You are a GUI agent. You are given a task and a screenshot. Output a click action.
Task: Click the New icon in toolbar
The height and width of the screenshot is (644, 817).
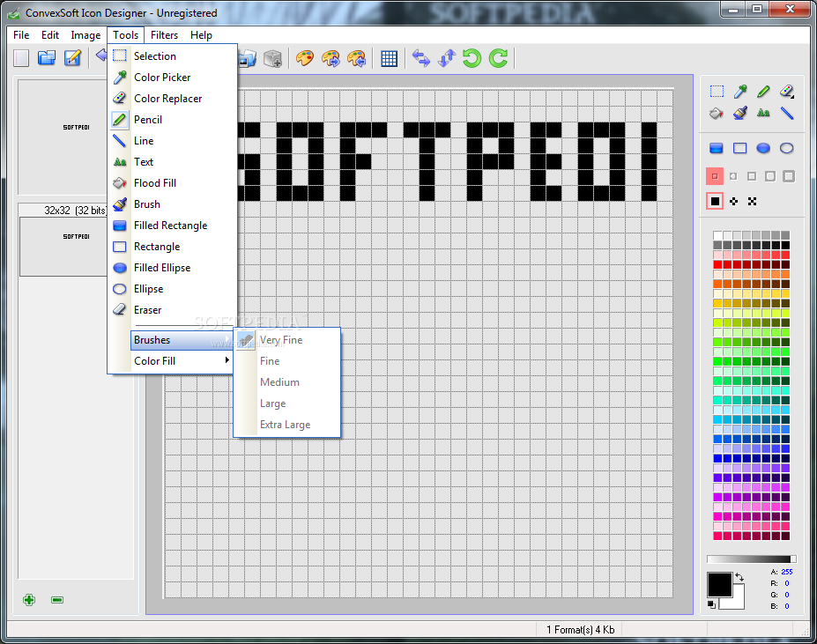pyautogui.click(x=21, y=58)
